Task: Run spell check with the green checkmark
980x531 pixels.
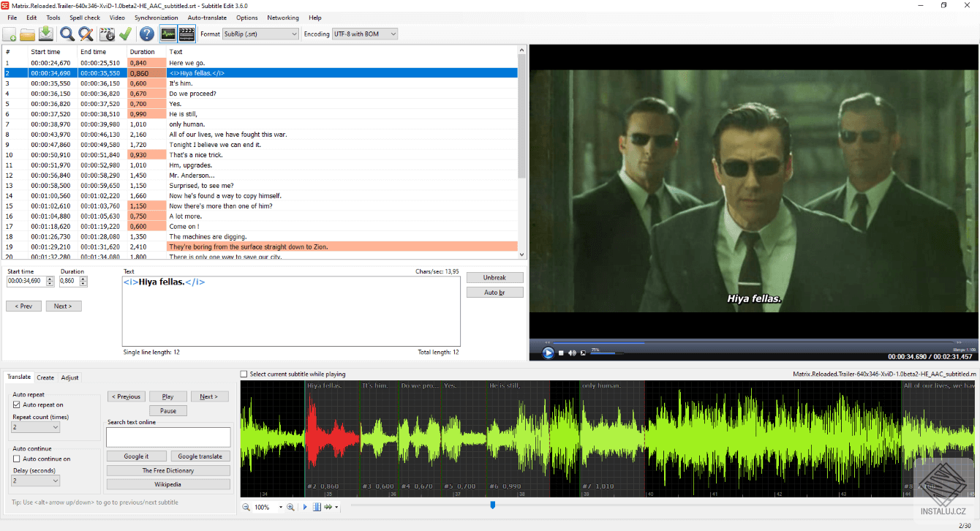Action: [x=125, y=34]
